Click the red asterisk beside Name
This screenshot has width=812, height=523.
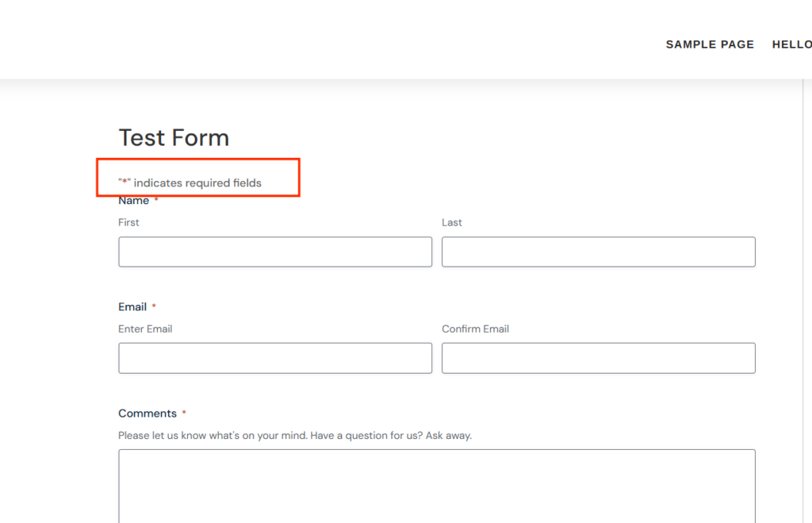coord(156,201)
